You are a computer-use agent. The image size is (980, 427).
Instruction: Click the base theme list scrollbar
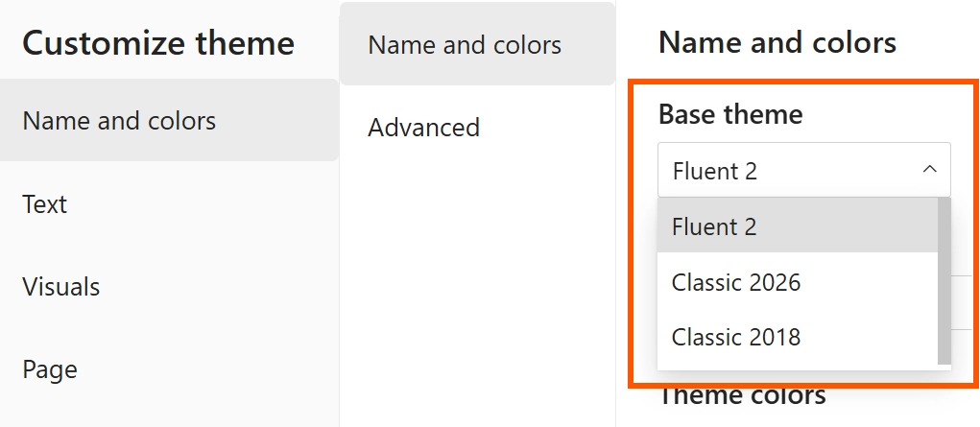pos(944,278)
